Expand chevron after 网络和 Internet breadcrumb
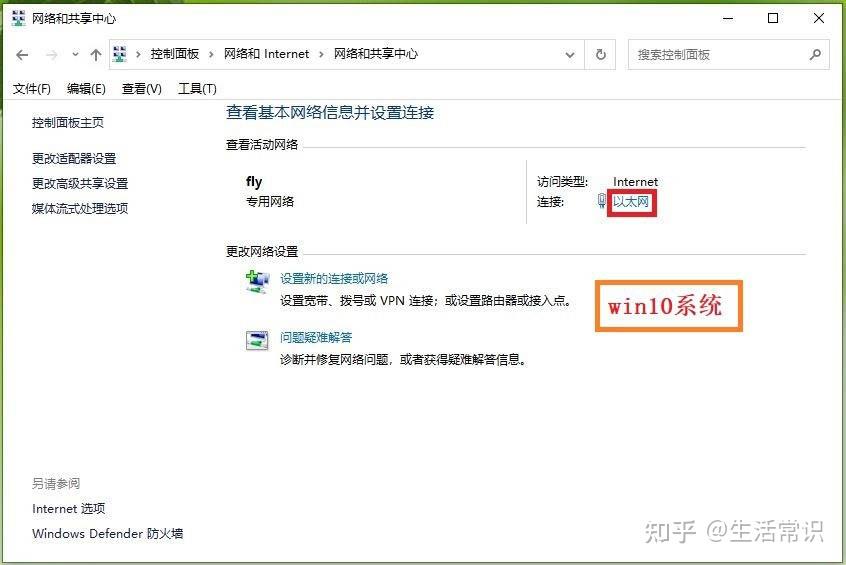This screenshot has width=846, height=565. (x=321, y=54)
